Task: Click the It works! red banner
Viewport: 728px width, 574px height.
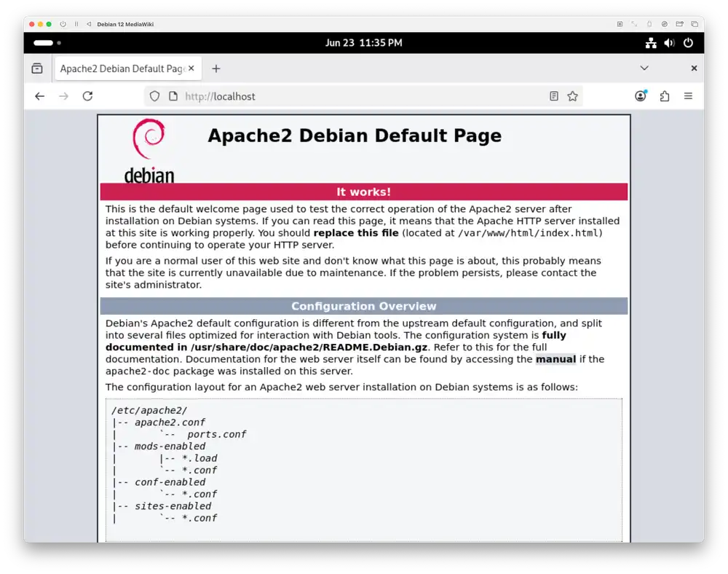Action: pos(364,192)
